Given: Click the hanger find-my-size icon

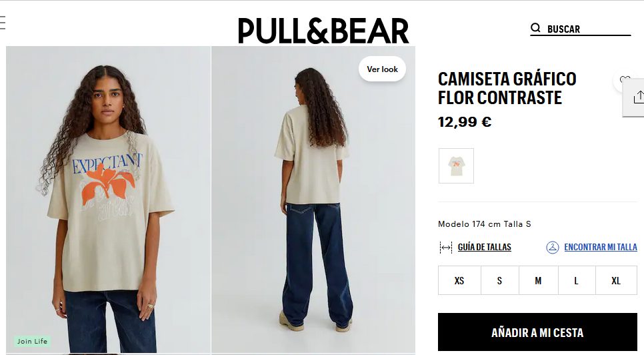Looking at the screenshot, I should point(553,248).
